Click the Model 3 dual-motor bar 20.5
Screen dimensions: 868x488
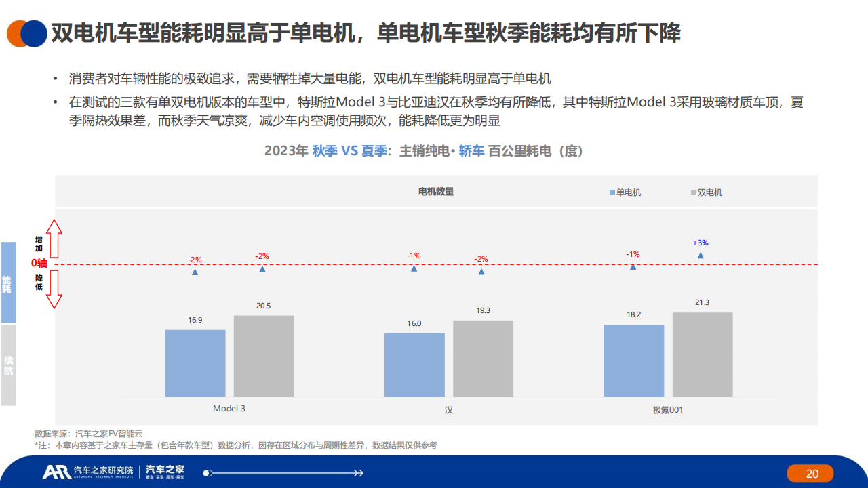(x=264, y=356)
